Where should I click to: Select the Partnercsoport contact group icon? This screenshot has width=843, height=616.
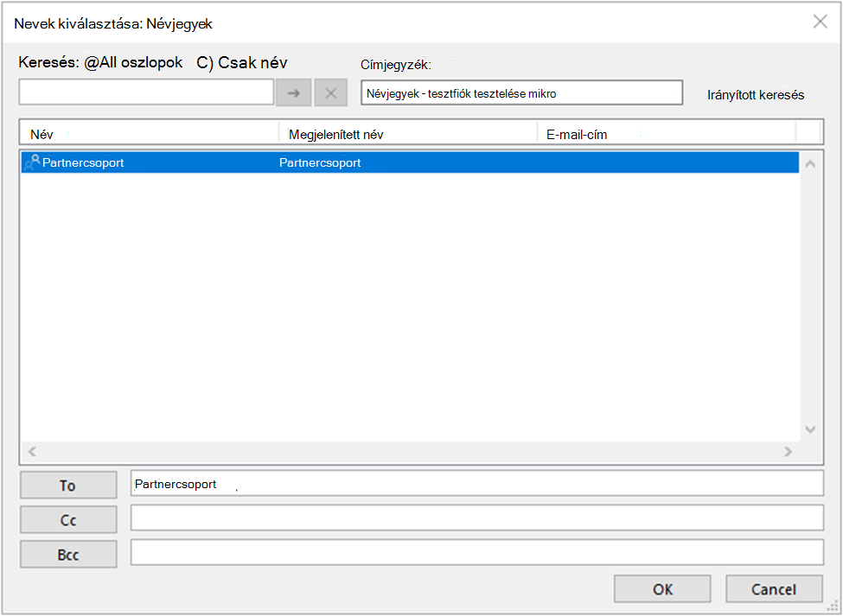pos(32,162)
